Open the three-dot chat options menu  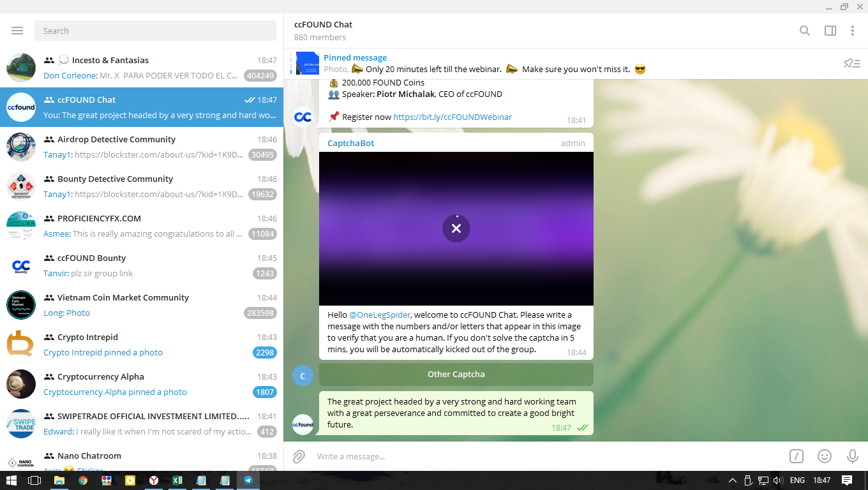pyautogui.click(x=853, y=31)
